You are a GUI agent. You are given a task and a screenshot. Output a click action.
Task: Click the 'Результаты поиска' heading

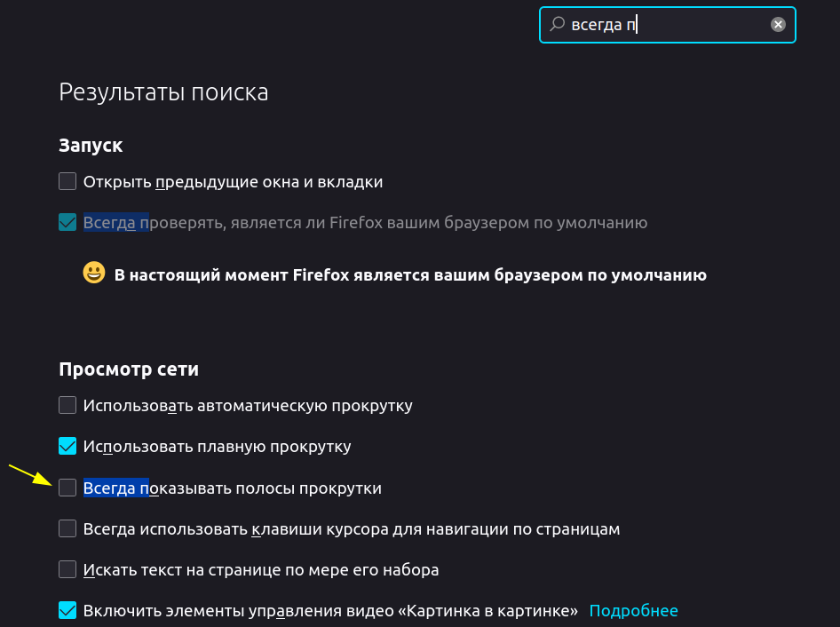[x=163, y=91]
